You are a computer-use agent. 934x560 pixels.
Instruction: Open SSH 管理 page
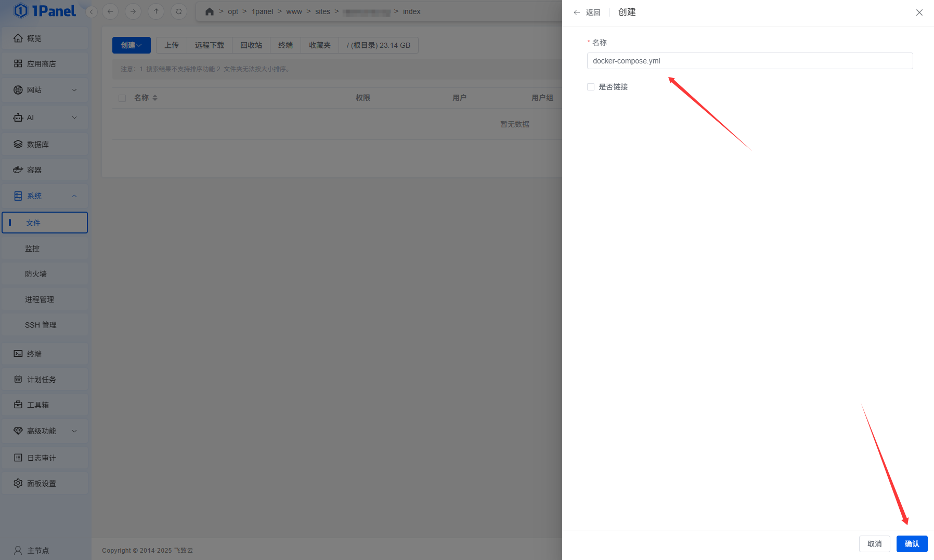pyautogui.click(x=45, y=324)
